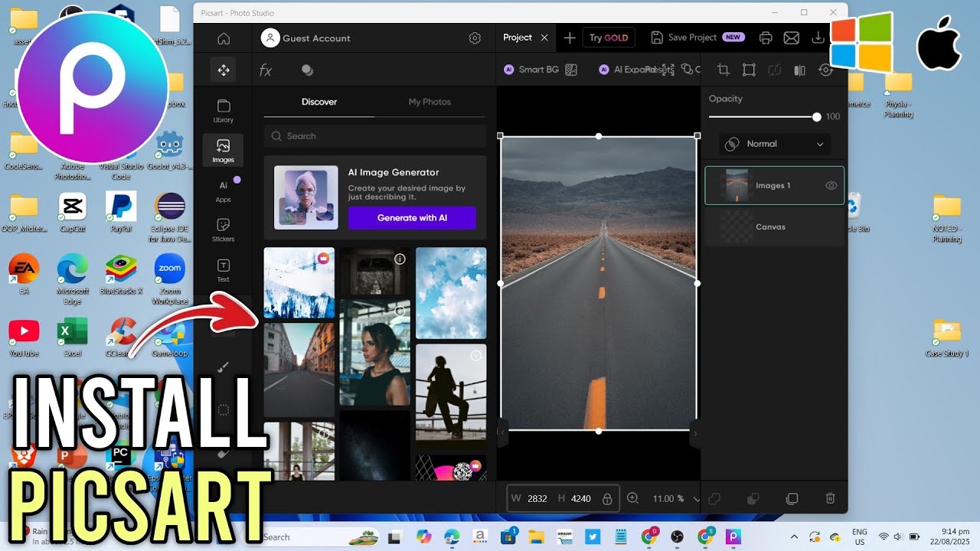The height and width of the screenshot is (551, 980).
Task: Click Generate with AI button
Action: click(x=412, y=218)
